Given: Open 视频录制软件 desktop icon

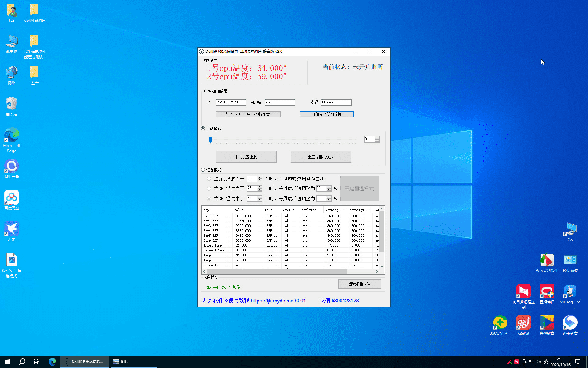Looking at the screenshot, I should [547, 260].
